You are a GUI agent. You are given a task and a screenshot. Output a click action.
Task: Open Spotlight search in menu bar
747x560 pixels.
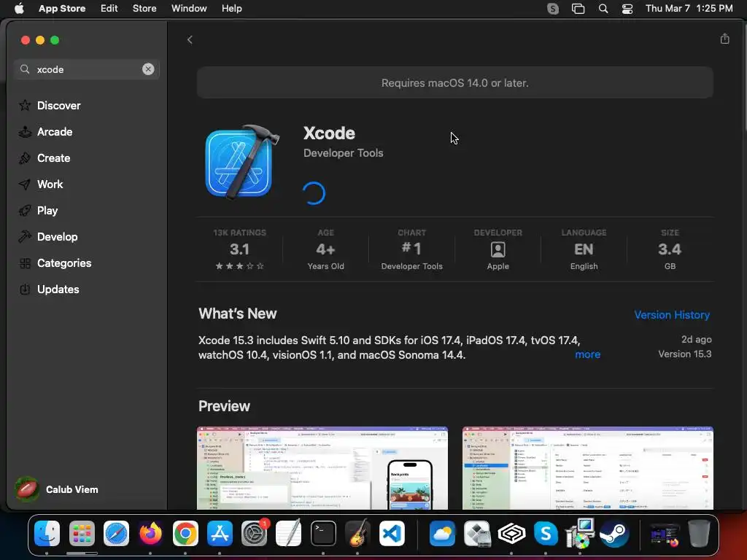pos(603,9)
